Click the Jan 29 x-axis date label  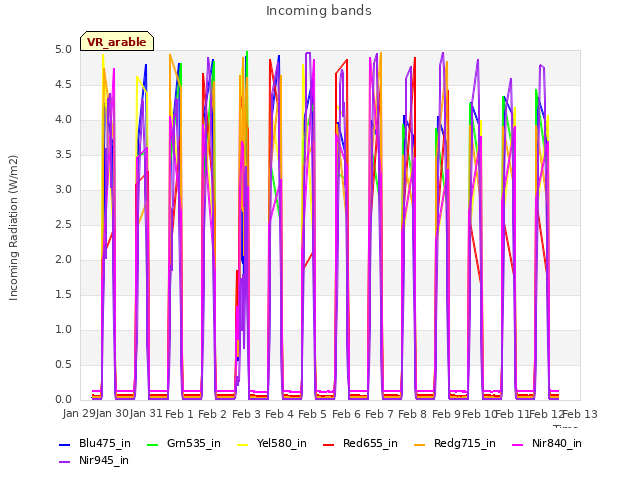coord(79,413)
